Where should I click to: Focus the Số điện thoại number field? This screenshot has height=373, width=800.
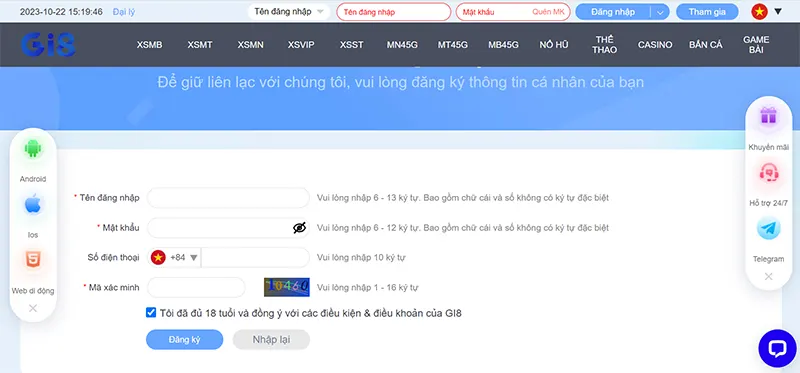coord(255,258)
